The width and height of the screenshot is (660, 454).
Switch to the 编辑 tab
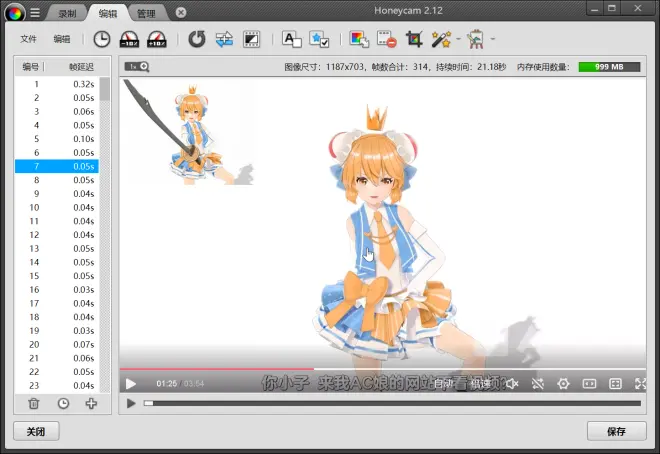tap(108, 14)
